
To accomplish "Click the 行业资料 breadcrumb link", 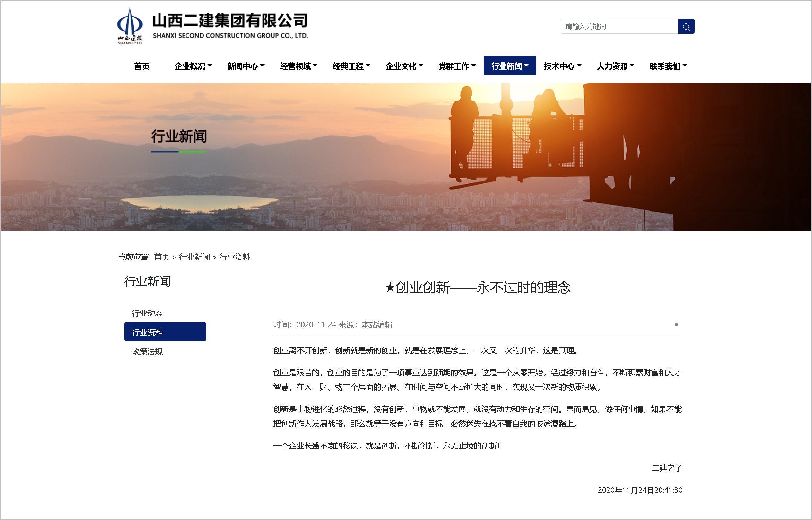I will [235, 257].
